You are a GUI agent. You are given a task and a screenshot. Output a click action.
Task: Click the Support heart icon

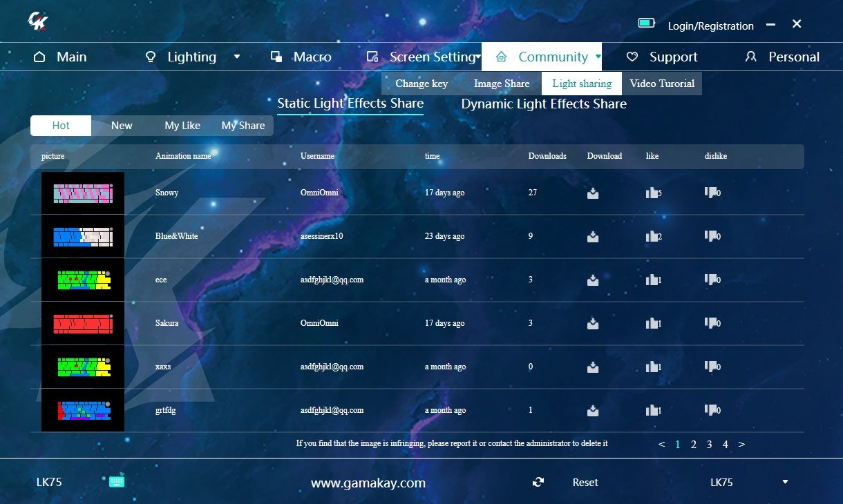point(631,57)
